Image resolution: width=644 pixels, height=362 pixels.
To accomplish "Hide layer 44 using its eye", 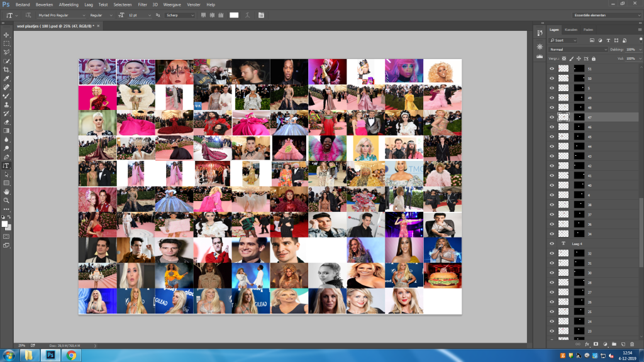I will click(552, 146).
